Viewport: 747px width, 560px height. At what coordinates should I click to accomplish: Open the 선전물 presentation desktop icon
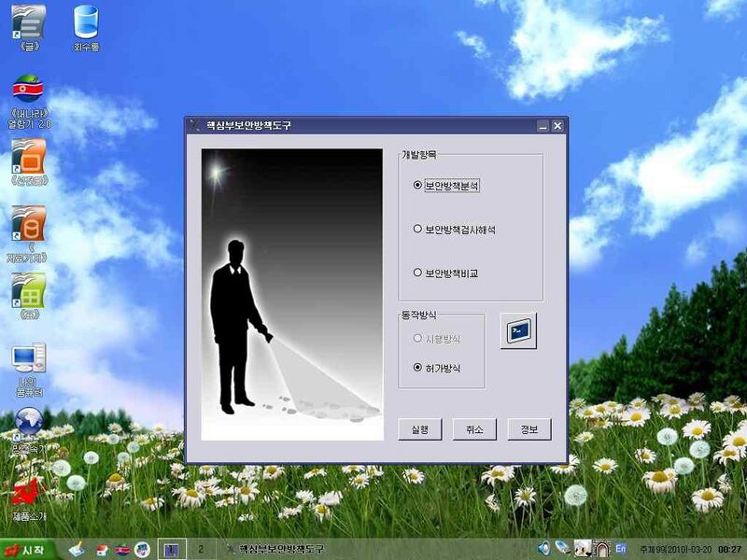(x=28, y=155)
